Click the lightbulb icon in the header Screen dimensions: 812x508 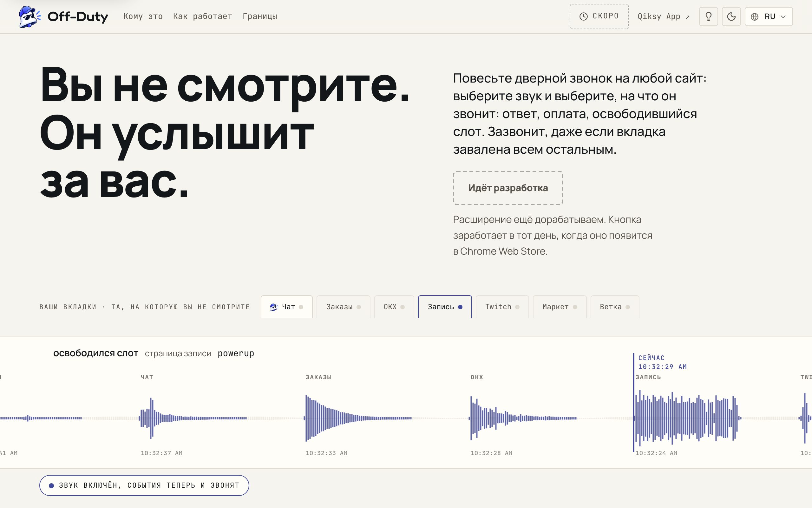pos(708,17)
